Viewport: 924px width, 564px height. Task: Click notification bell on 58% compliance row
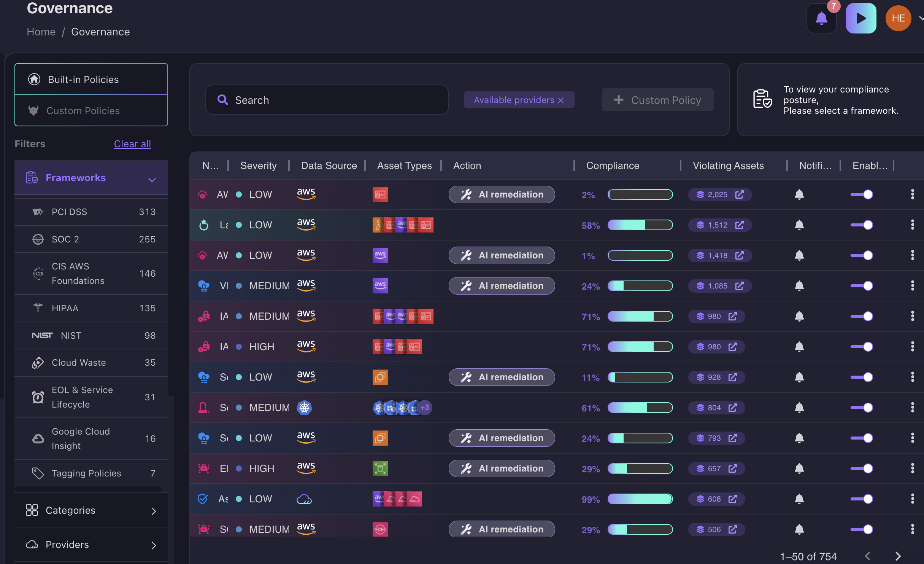click(x=799, y=225)
